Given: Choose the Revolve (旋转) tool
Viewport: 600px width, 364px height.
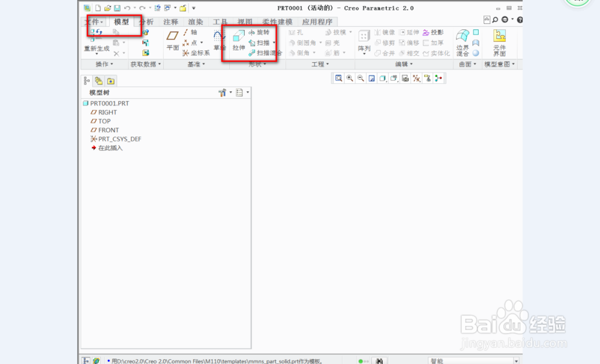Looking at the screenshot, I should [259, 32].
